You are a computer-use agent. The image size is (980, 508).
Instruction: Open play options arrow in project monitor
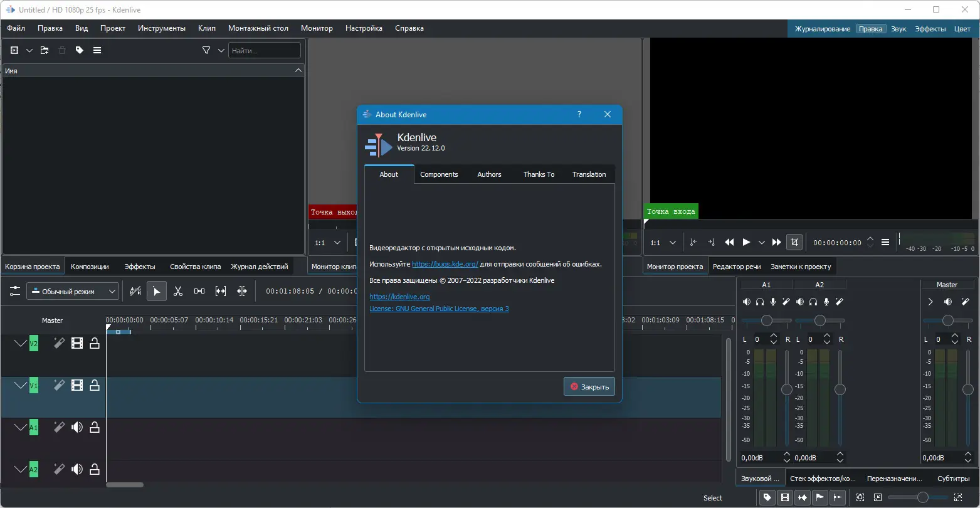(762, 242)
